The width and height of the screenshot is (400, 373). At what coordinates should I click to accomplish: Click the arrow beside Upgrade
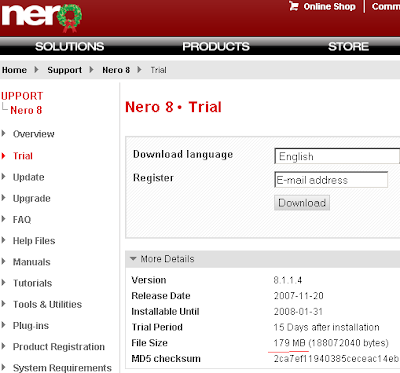[4, 198]
